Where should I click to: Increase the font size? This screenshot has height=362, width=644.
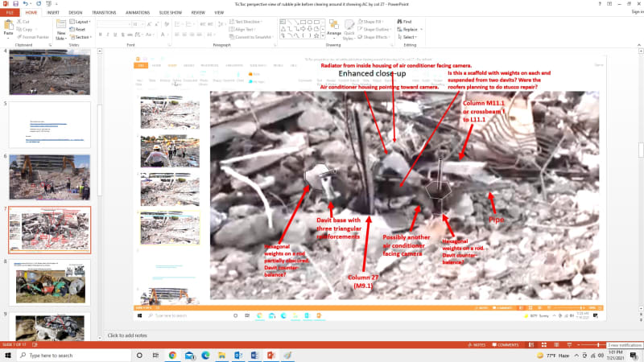coord(149,24)
